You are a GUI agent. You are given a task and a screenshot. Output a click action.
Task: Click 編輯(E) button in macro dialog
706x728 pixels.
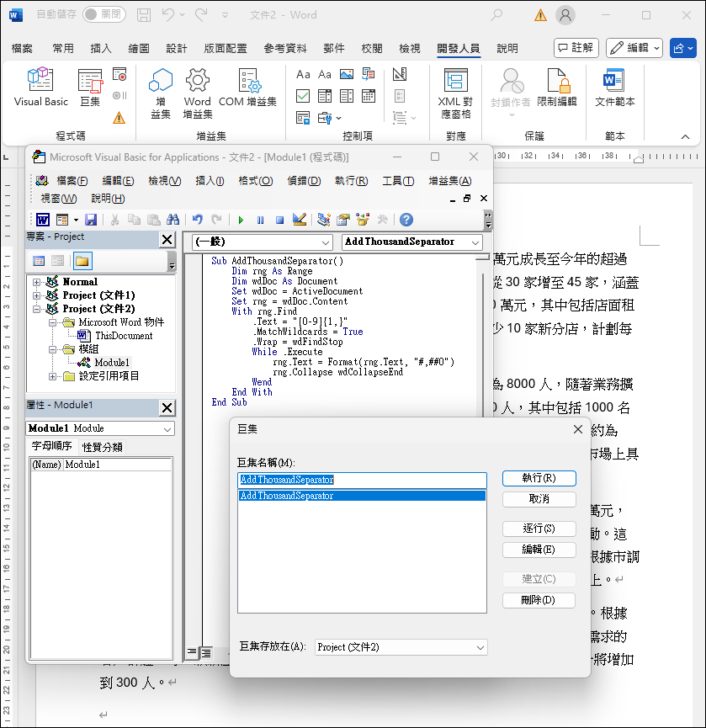[x=539, y=550]
